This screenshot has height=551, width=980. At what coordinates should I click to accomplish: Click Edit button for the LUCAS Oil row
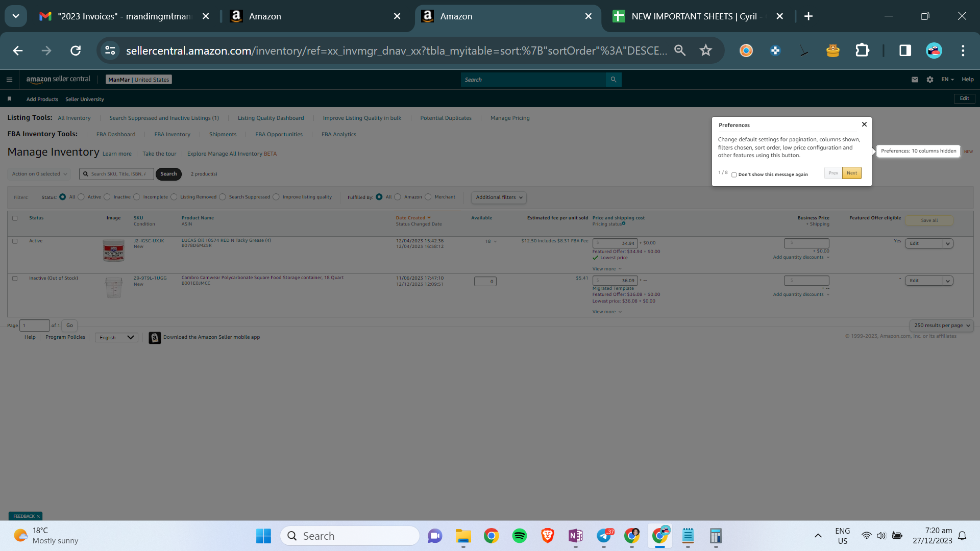pyautogui.click(x=924, y=244)
